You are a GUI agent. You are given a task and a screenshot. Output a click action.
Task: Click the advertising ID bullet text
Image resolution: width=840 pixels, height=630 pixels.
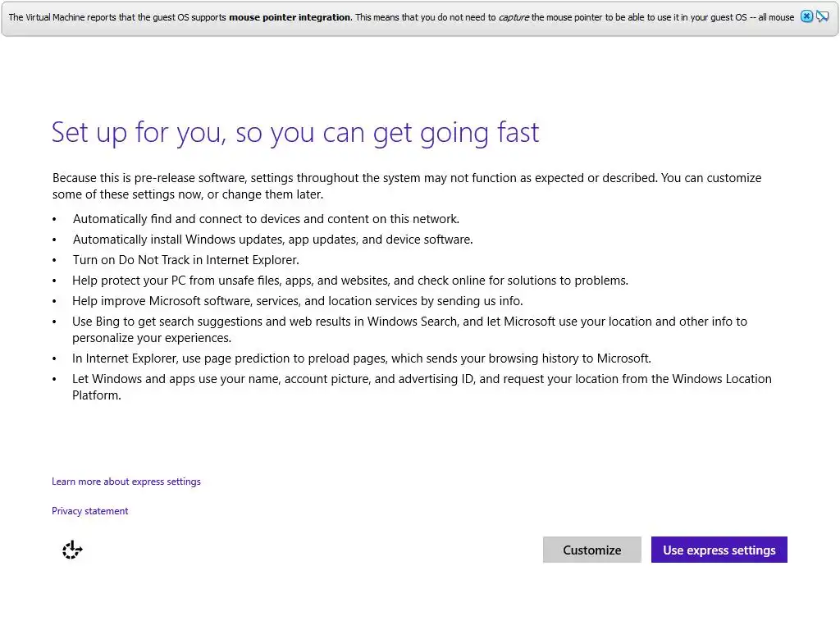(x=422, y=387)
